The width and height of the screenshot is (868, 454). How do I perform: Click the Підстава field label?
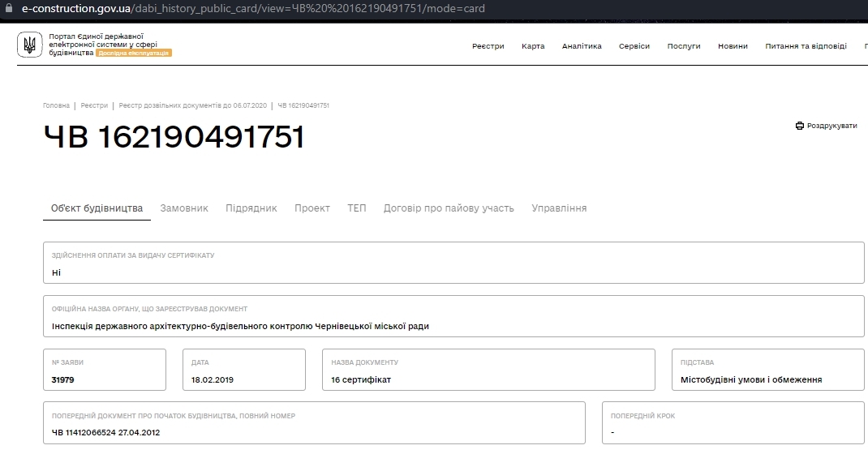(697, 362)
